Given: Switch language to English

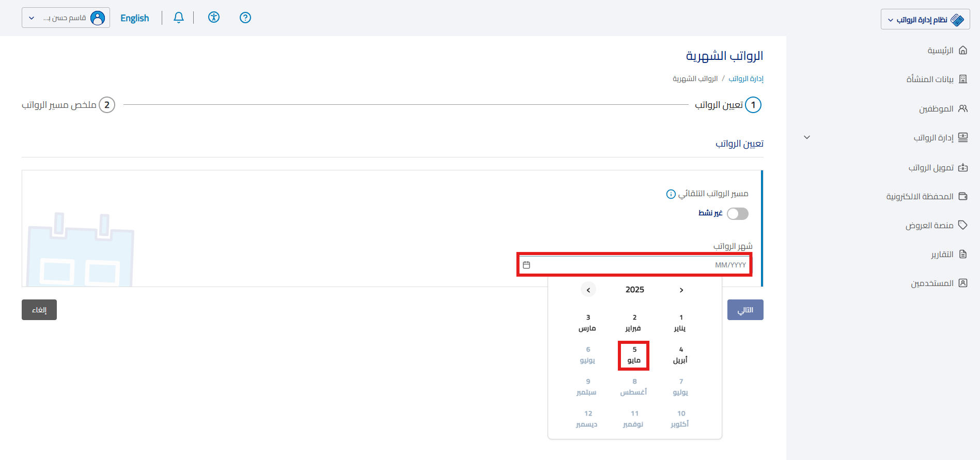Looking at the screenshot, I should [x=134, y=18].
